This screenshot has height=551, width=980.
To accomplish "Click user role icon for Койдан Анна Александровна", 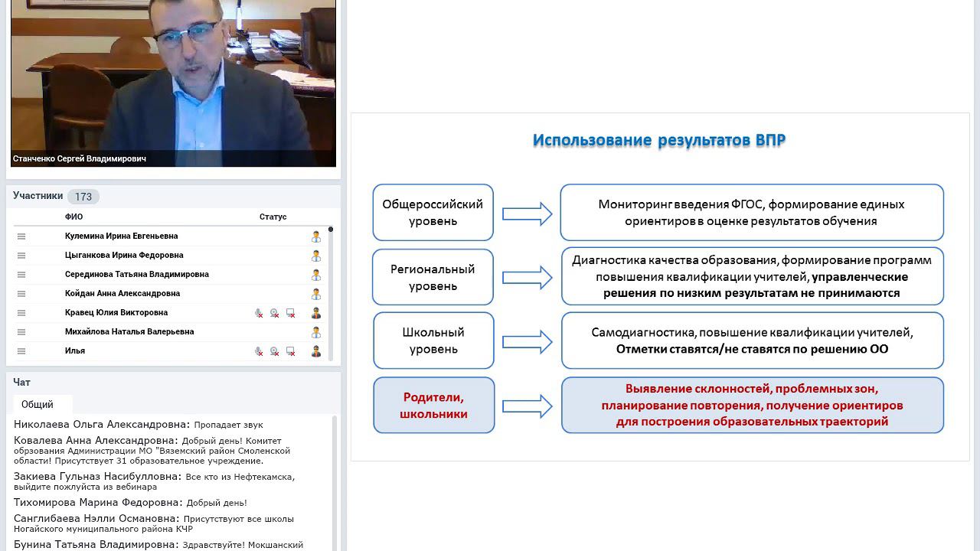I will (315, 294).
